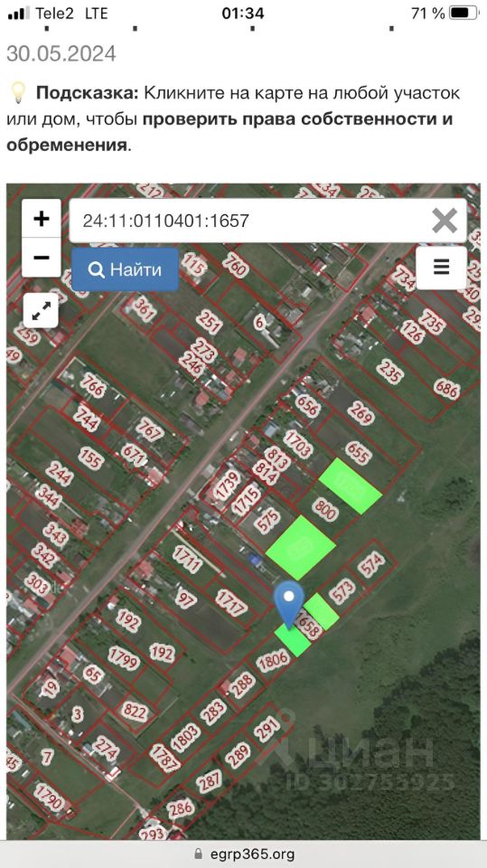The width and height of the screenshot is (487, 868).
Task: Select the green parcel beside 655
Action: (351, 486)
